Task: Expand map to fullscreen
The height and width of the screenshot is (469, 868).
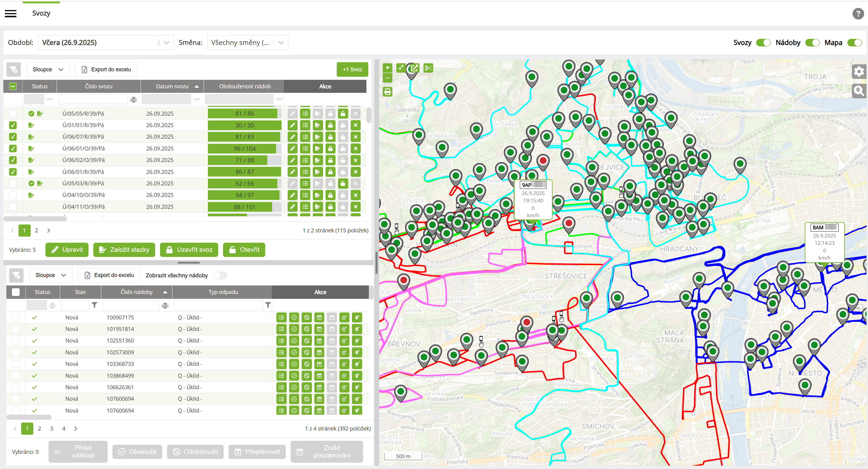Action: tap(401, 68)
